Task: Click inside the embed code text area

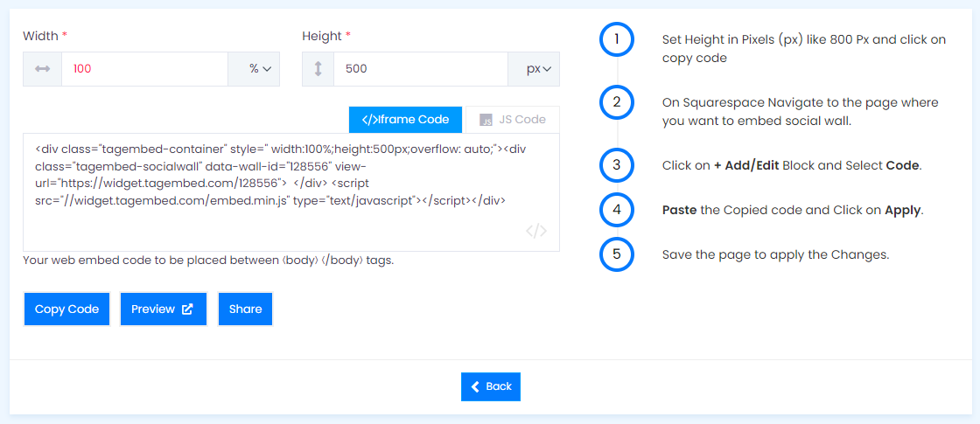Action: coord(291,192)
